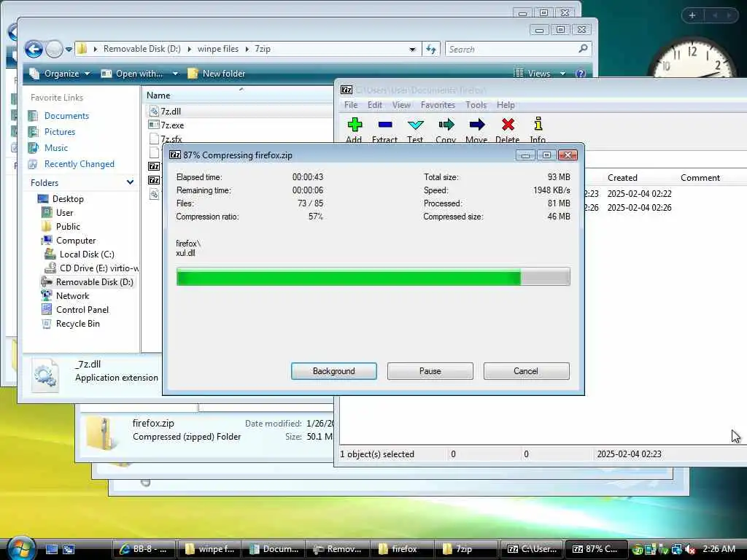
Task: Send compression to Background
Action: click(334, 371)
